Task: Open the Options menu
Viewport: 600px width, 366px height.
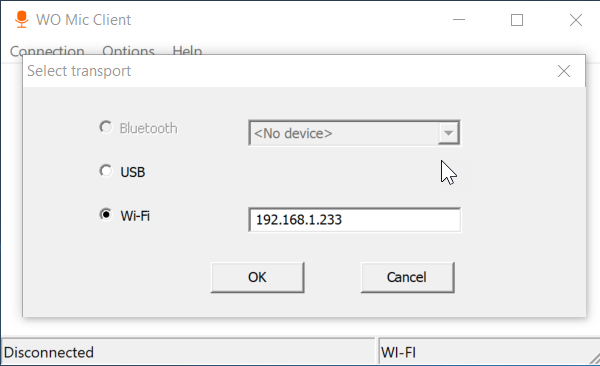Action: pos(128,51)
